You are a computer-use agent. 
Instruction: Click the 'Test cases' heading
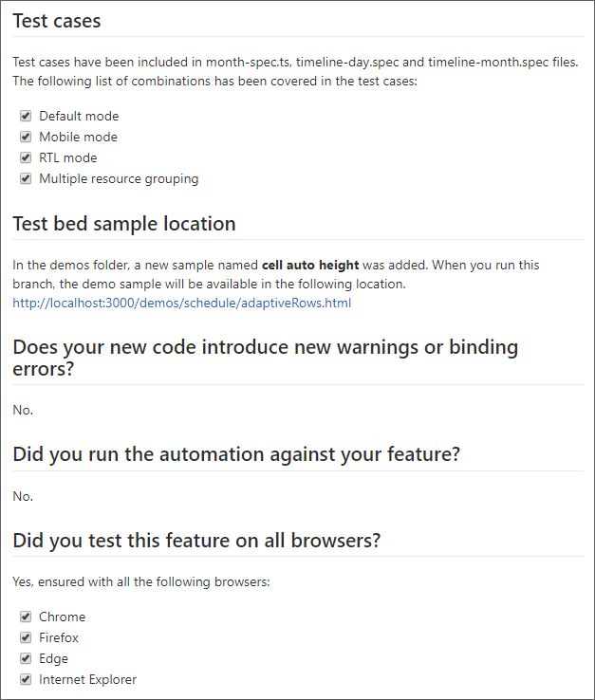pyautogui.click(x=57, y=21)
